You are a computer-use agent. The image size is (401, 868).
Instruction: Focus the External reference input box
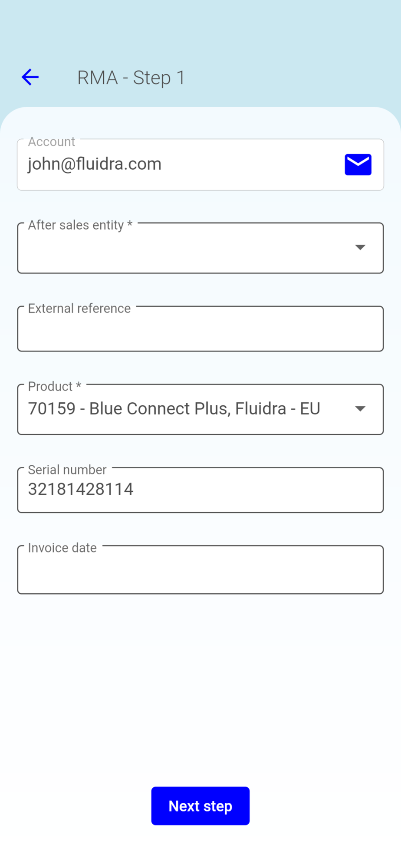[200, 331]
